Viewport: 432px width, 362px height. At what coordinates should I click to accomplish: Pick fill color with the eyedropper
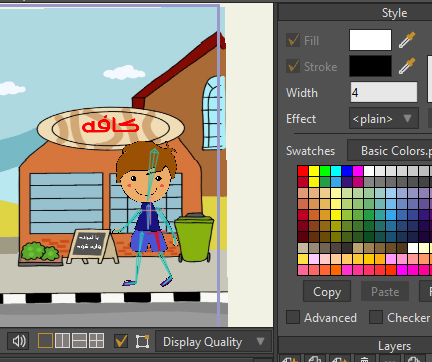[407, 40]
